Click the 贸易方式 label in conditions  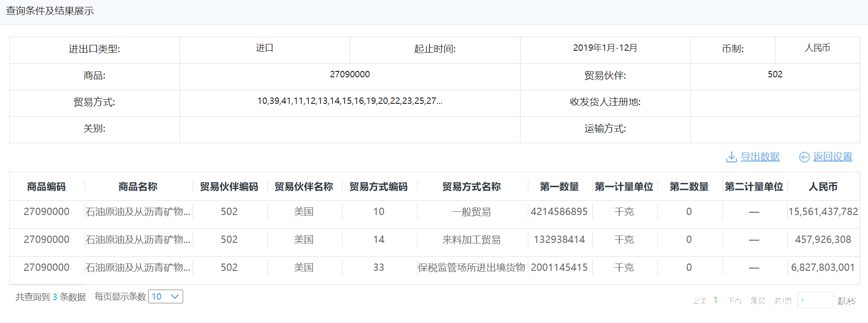(94, 102)
